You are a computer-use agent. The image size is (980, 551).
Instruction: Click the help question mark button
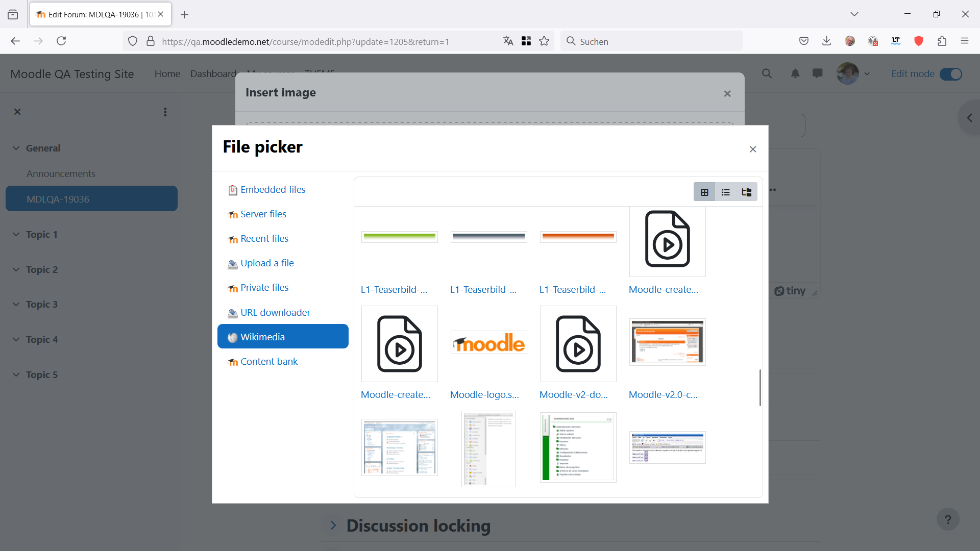point(948,519)
